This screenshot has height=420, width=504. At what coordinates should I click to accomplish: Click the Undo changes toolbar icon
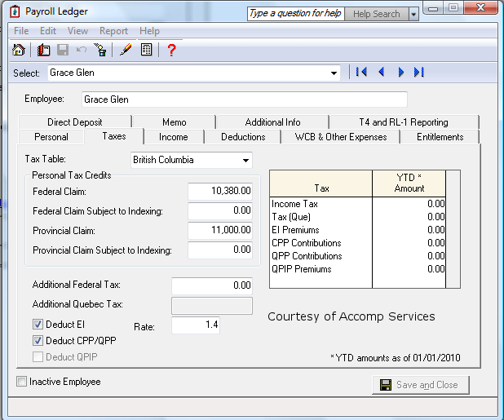coord(82,50)
